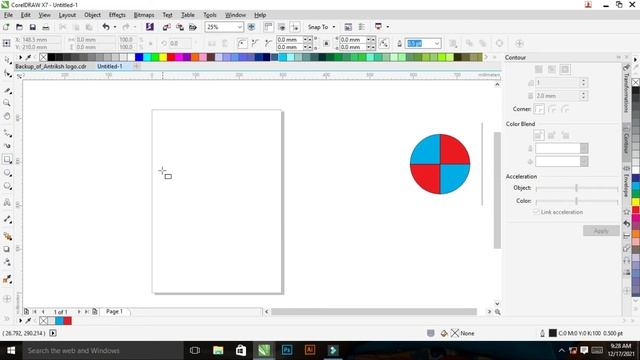Open the Bitmaps menu
The image size is (640, 360).
pos(144,15)
